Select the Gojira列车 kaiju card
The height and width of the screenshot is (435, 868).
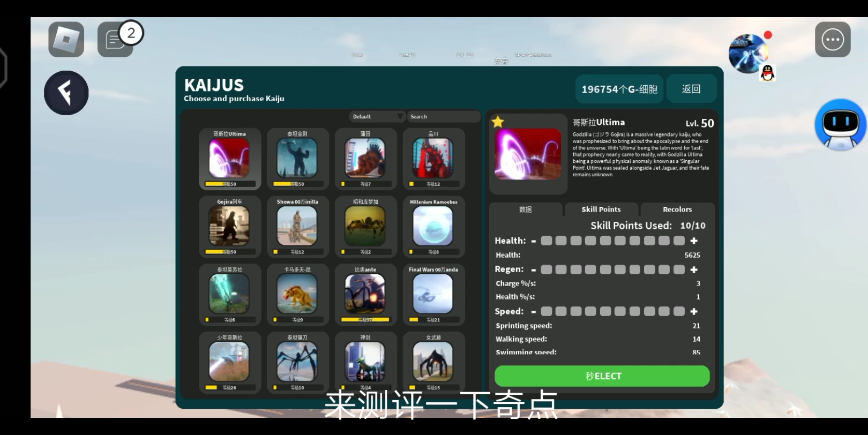pyautogui.click(x=229, y=227)
